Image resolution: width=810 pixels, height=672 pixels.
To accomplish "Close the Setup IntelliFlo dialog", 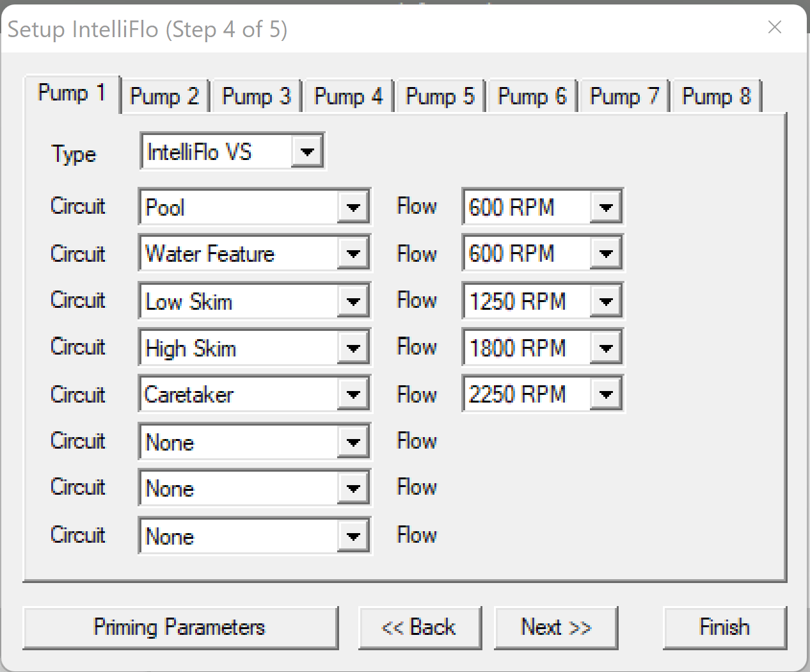I will click(x=775, y=28).
